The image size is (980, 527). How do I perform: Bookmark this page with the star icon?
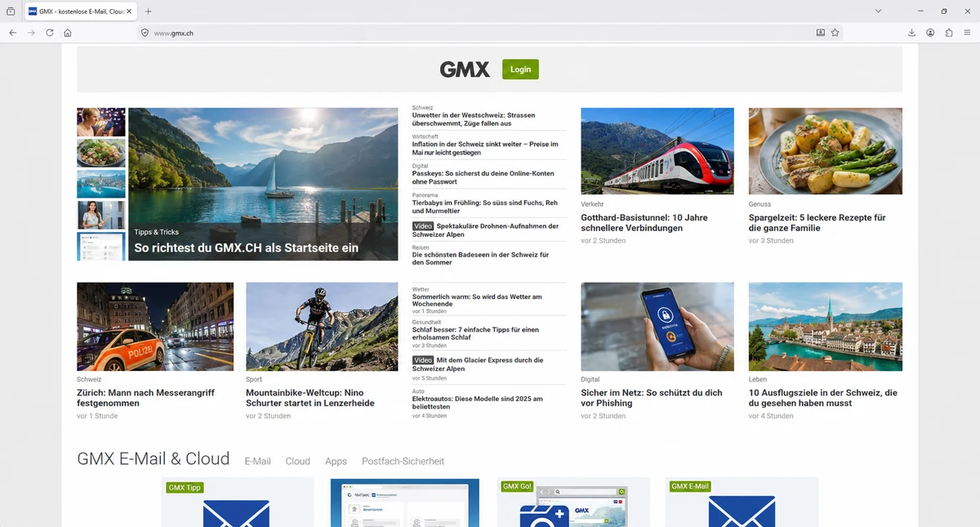(x=835, y=33)
